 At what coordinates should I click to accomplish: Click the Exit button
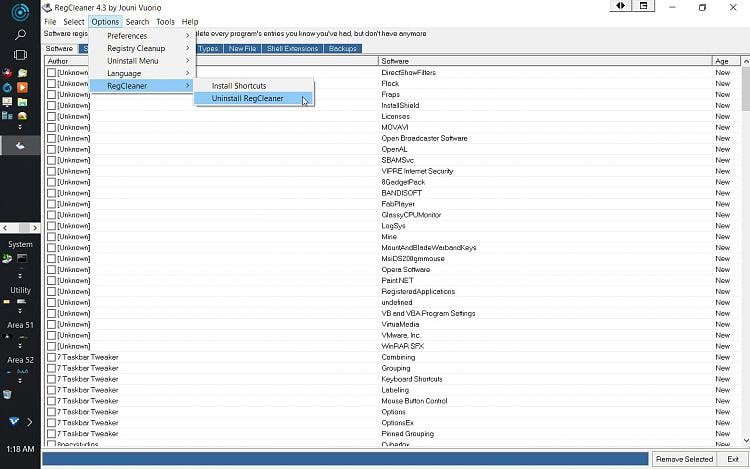733,459
